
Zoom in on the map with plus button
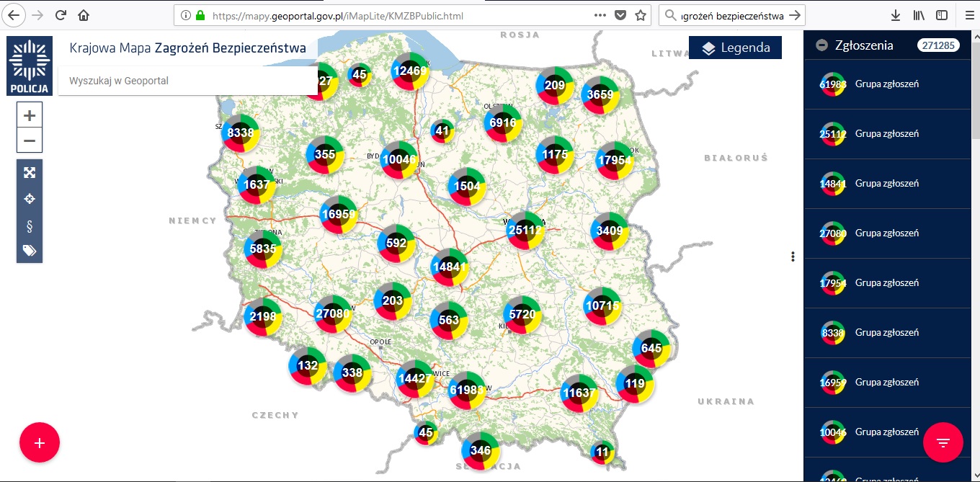(30, 115)
